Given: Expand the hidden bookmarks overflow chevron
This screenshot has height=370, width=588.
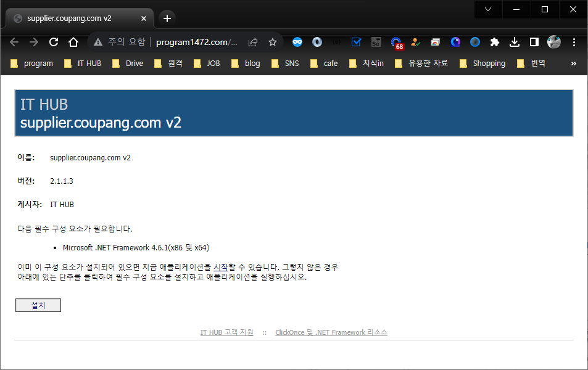Looking at the screenshot, I should point(573,63).
